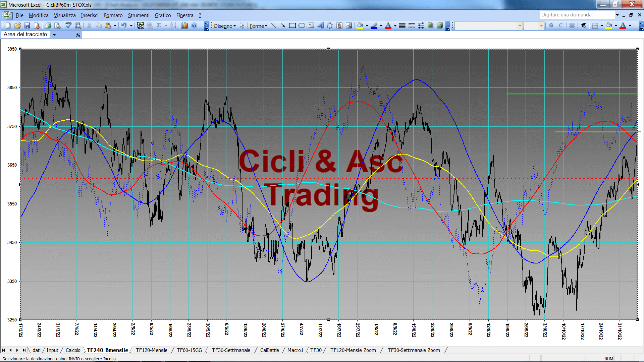Toggle center alignment
The height and width of the screenshot is (362, 644).
[572, 25]
